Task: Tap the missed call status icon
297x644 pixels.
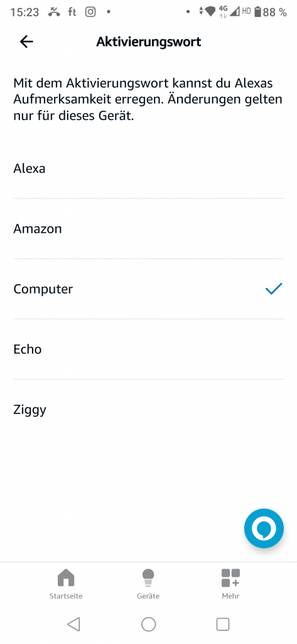Action: click(54, 12)
